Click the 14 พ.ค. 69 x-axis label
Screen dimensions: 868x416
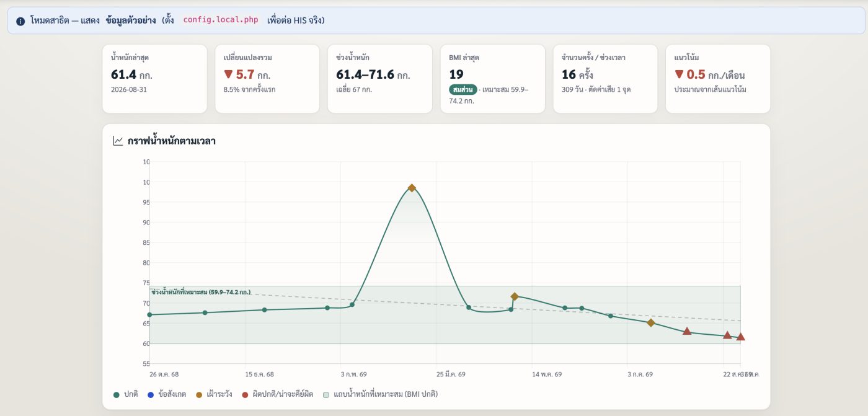point(547,374)
